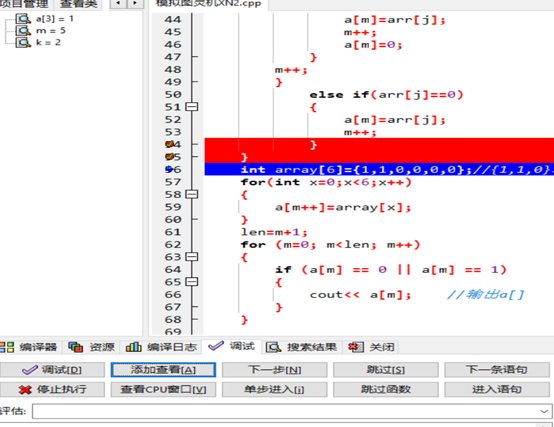Select the watch entry text m = 5
Screen dimensions: 554x427
51,31
